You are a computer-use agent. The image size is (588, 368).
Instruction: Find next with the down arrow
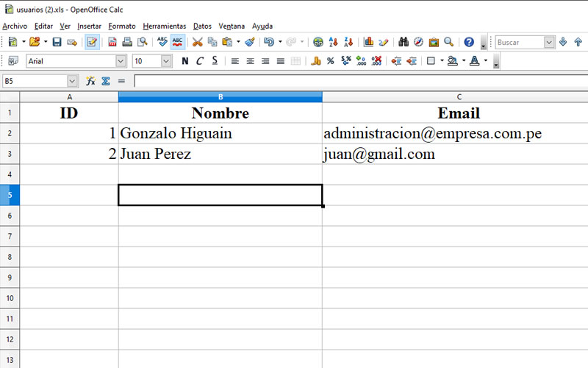pos(563,42)
